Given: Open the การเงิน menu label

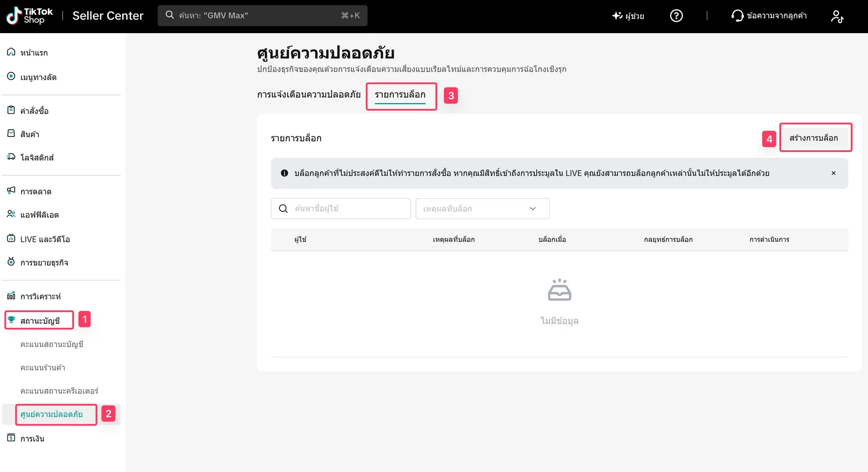Looking at the screenshot, I should tap(33, 438).
